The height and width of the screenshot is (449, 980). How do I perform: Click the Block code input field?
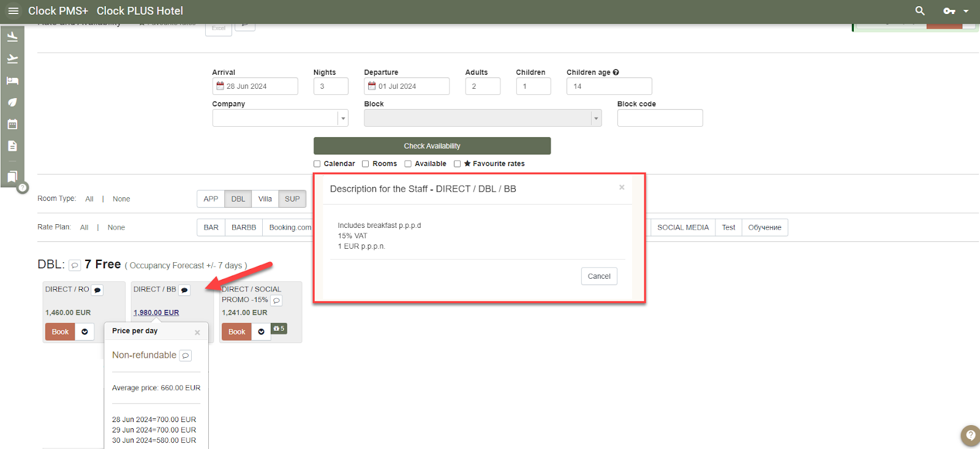point(660,118)
